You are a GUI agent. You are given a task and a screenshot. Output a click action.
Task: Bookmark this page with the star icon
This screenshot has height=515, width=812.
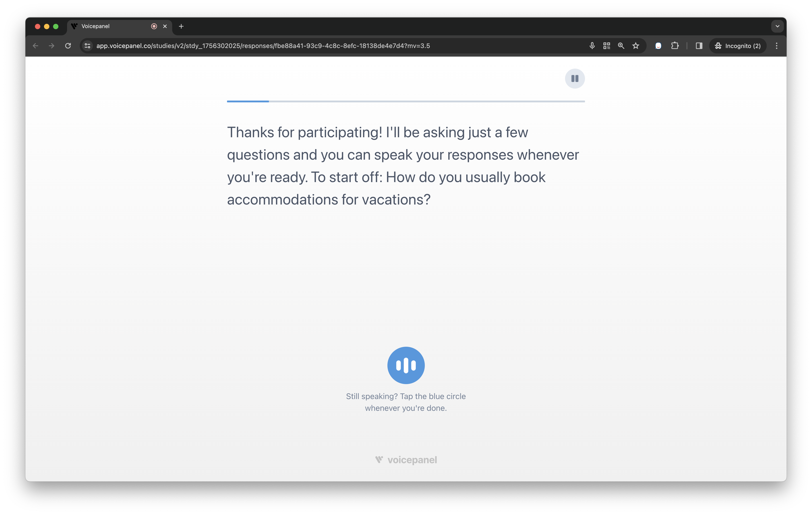point(636,46)
